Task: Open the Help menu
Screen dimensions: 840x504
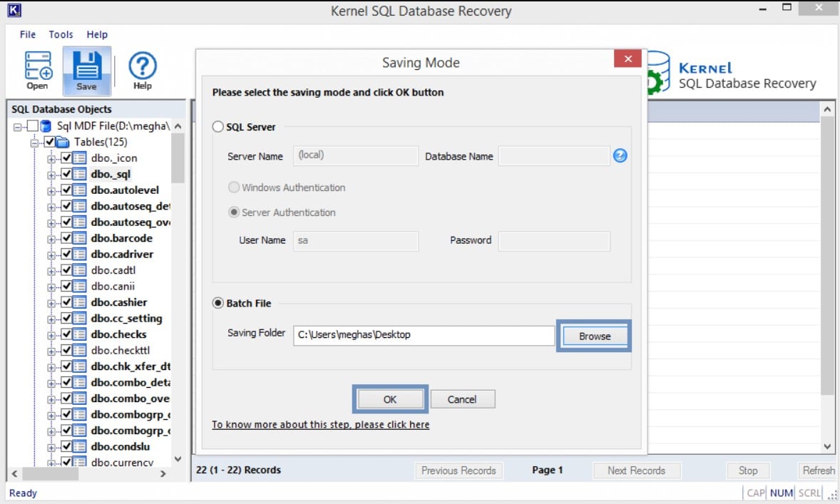Action: click(97, 34)
